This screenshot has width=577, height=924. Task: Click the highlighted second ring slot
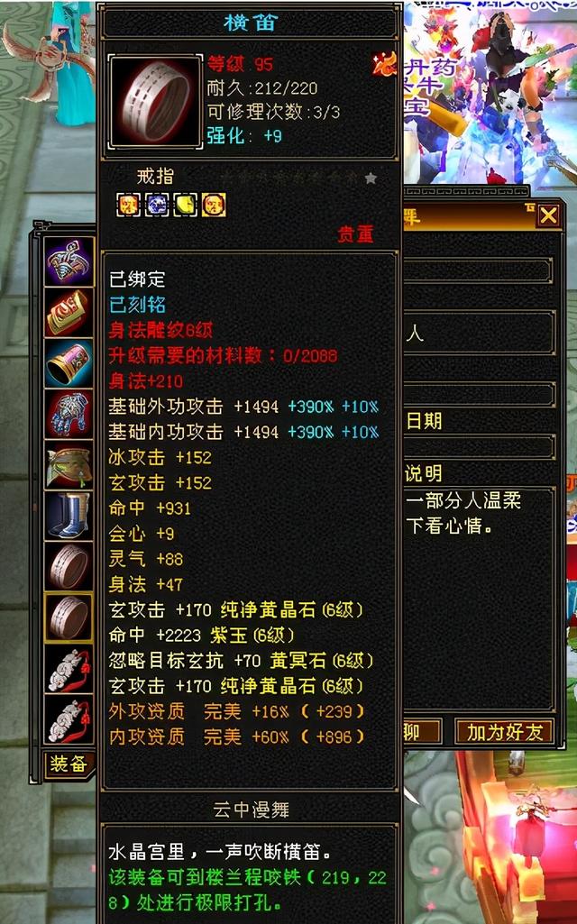pos(69,617)
